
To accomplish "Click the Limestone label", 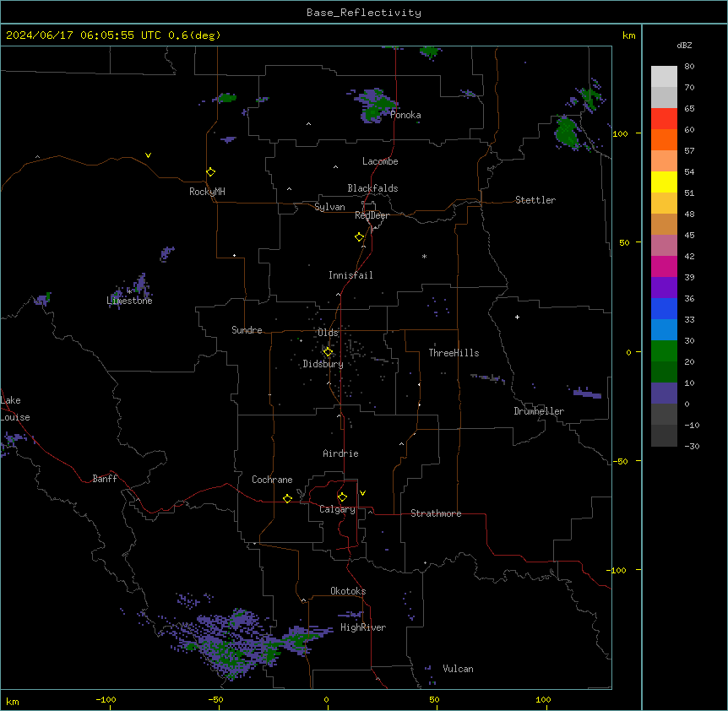I will (129, 301).
